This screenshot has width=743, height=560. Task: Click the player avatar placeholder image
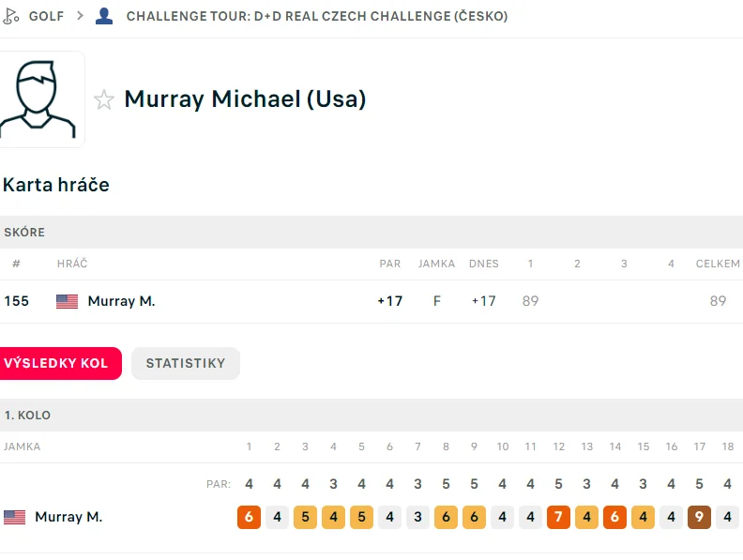tap(39, 99)
